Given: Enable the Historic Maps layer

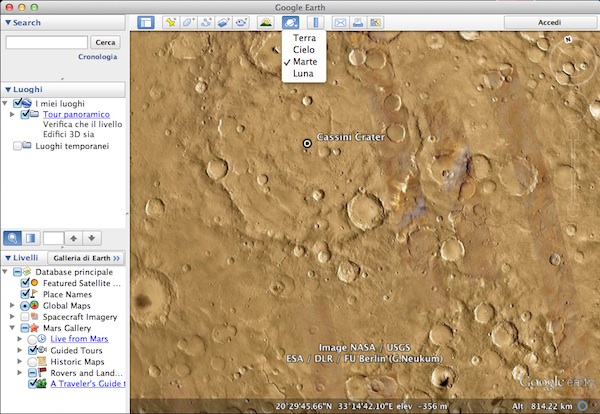Looking at the screenshot, I should [33, 361].
